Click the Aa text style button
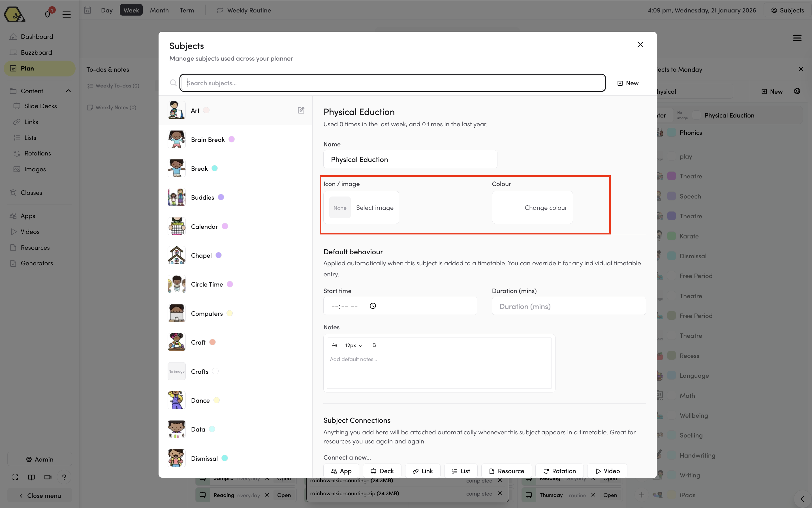Viewport: 812px width, 508px height. (334, 345)
